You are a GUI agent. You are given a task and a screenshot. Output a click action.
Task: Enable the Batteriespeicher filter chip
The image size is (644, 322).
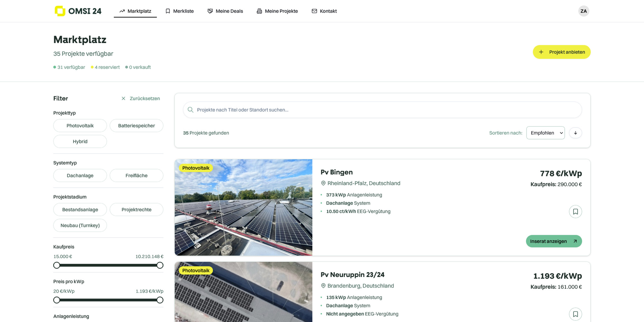(x=136, y=126)
